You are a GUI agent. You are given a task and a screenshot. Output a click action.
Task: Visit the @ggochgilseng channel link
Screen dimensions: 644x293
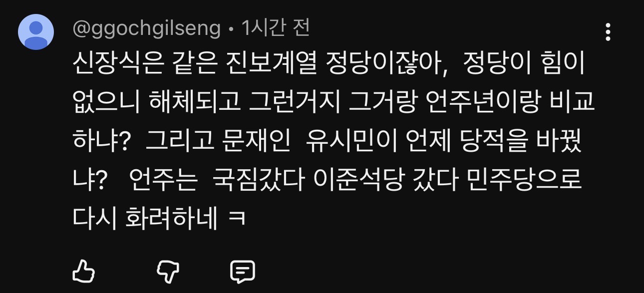pyautogui.click(x=146, y=29)
